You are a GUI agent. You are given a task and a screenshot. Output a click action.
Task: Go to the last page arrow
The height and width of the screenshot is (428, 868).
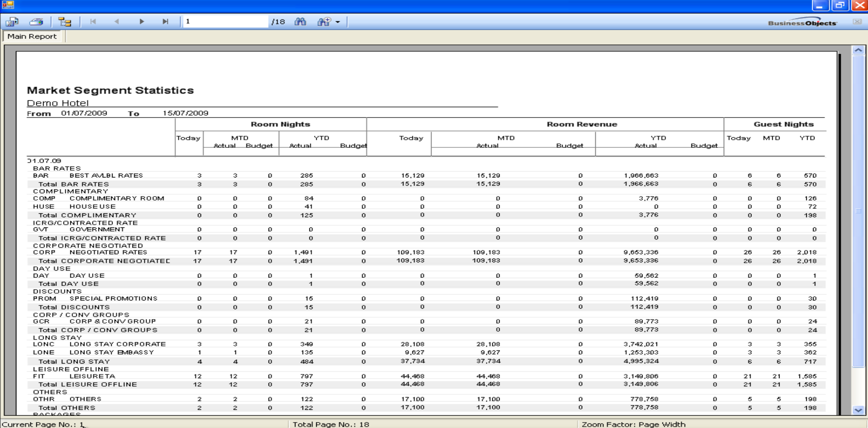click(x=166, y=21)
